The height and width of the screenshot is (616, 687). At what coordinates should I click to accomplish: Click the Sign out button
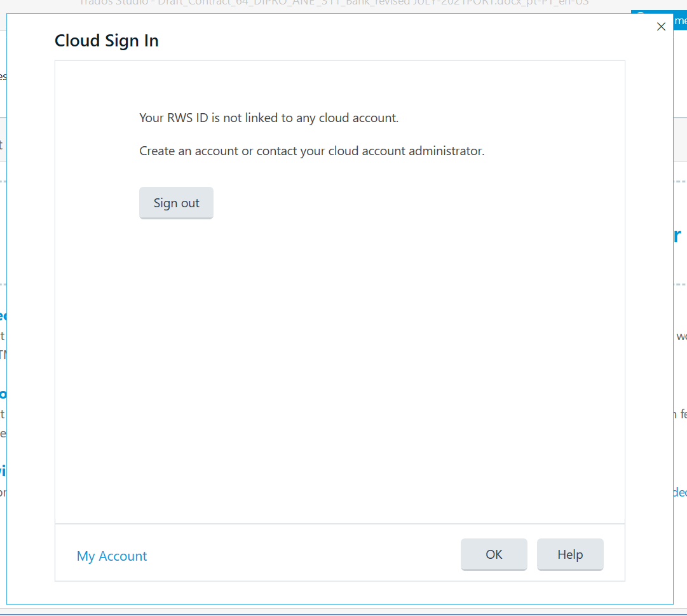(x=176, y=203)
